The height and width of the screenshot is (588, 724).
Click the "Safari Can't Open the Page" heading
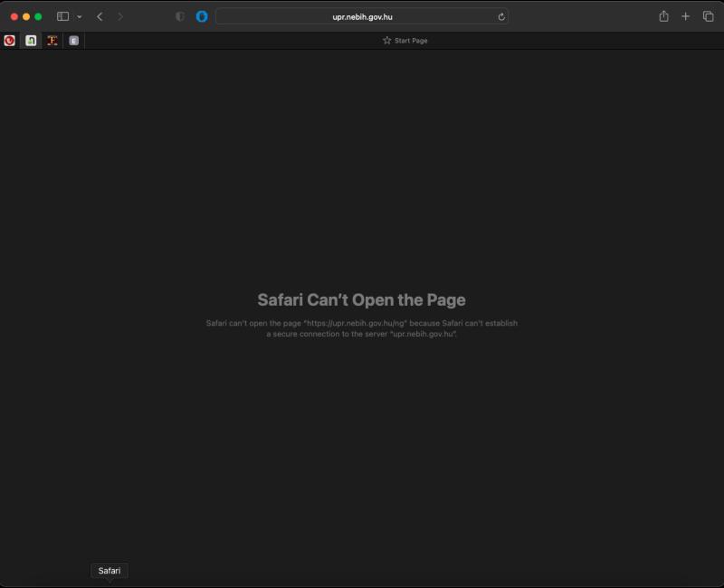point(361,300)
